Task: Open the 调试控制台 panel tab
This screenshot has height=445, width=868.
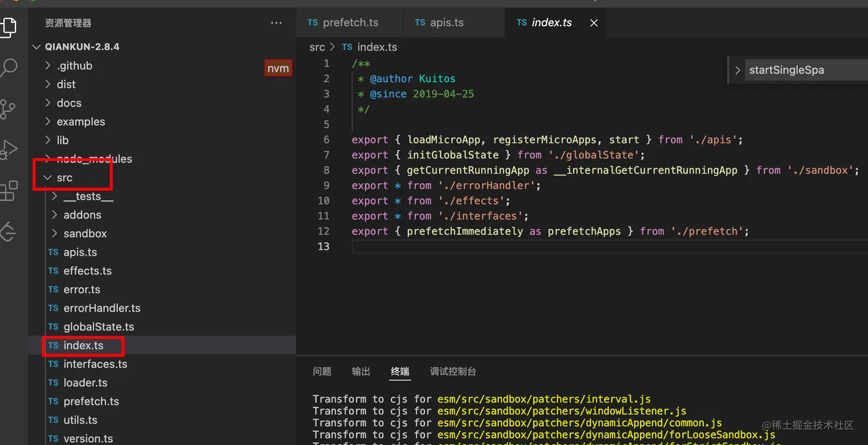Action: click(453, 372)
